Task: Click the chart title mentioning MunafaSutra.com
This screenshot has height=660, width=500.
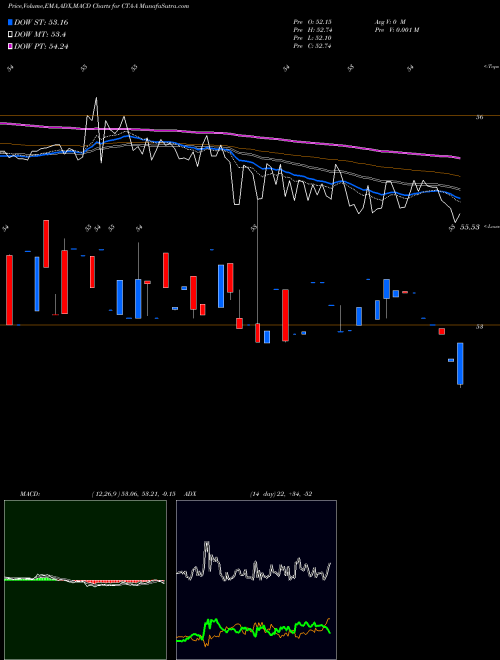Action: tap(98, 6)
